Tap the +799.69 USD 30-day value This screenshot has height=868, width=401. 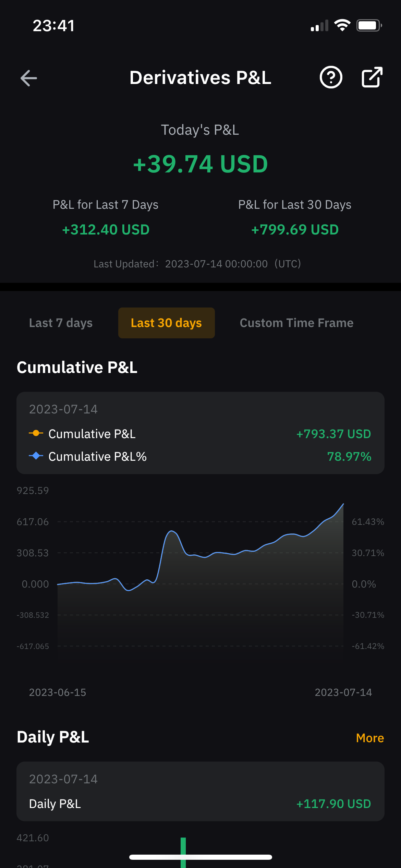coord(295,230)
